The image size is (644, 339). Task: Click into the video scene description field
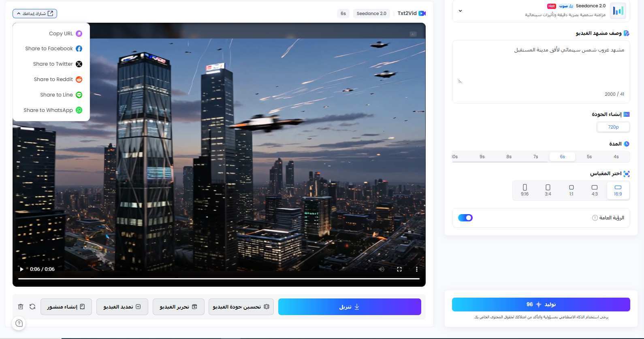pyautogui.click(x=541, y=71)
